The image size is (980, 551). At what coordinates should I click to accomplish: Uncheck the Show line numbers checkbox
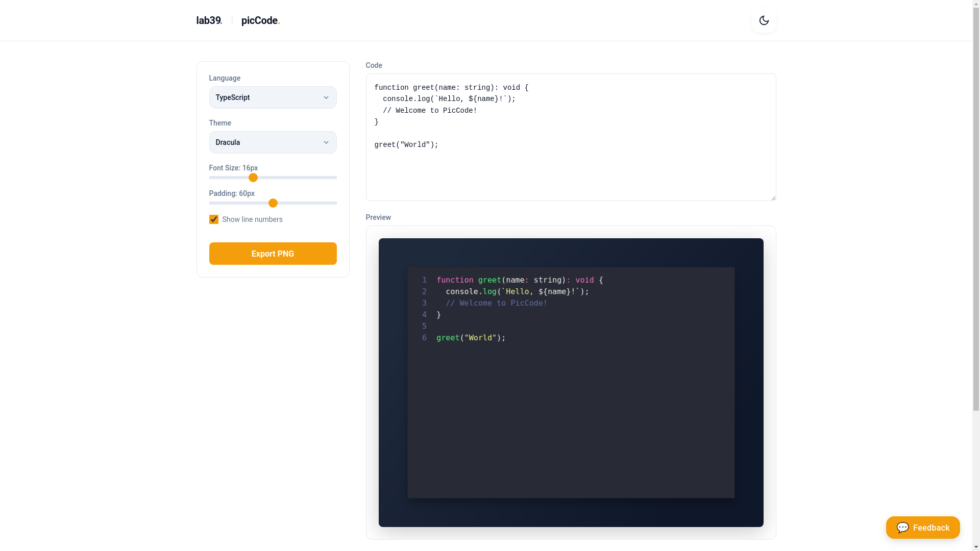[x=214, y=219]
